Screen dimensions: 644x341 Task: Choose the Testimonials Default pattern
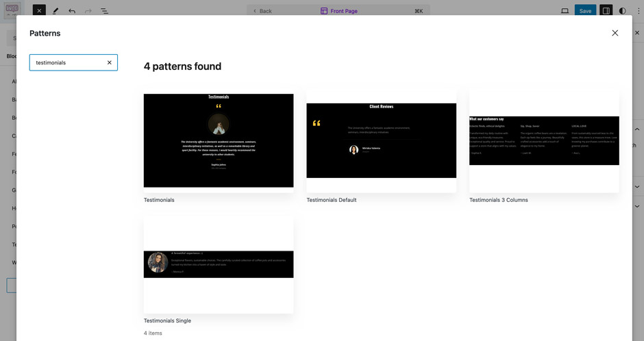381,140
